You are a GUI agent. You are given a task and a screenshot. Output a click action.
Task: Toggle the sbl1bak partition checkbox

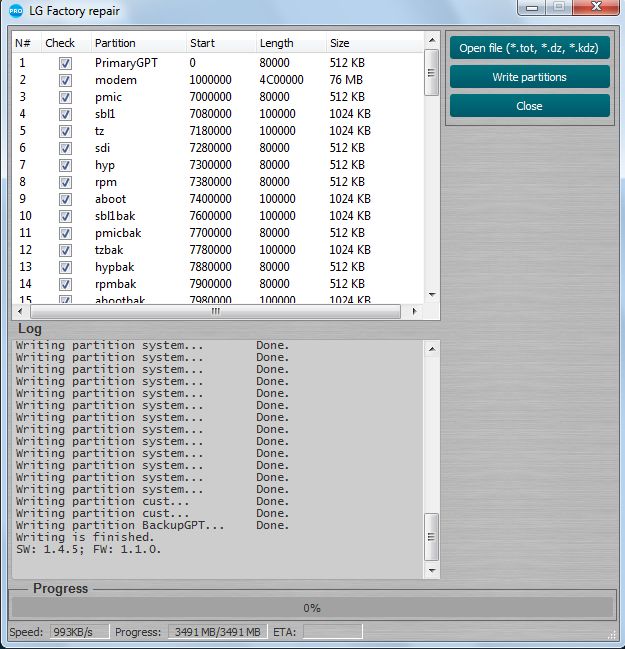click(x=65, y=216)
